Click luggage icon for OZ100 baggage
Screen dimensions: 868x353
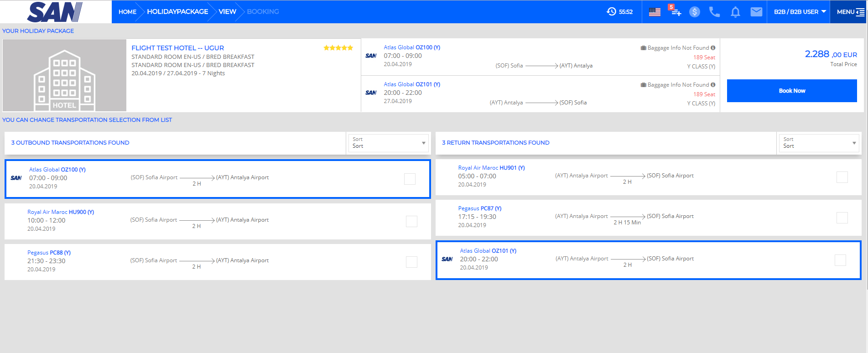click(x=643, y=48)
